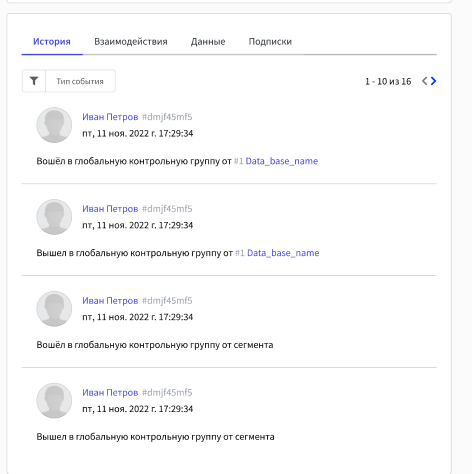Go to previous page of history events
This screenshot has width=472, height=474.
(x=424, y=81)
